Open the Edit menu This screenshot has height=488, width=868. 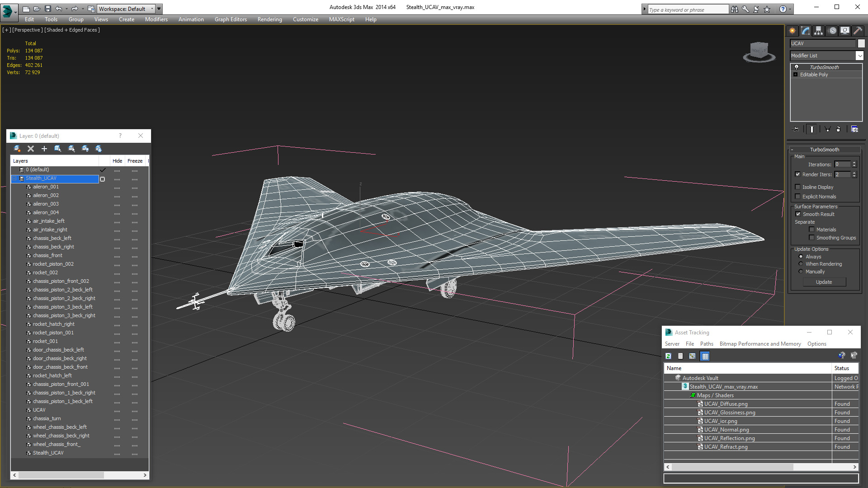(x=29, y=19)
